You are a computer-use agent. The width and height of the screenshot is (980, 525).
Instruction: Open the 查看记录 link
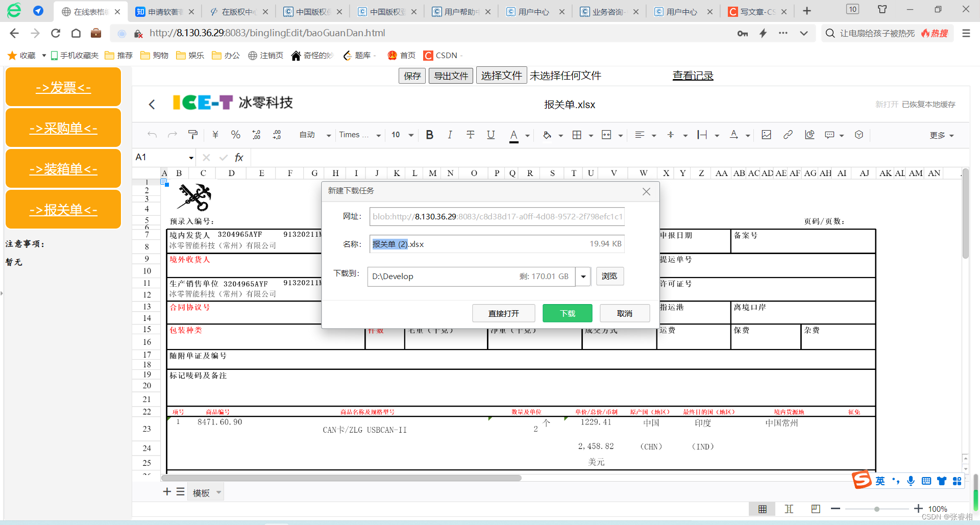(x=693, y=76)
